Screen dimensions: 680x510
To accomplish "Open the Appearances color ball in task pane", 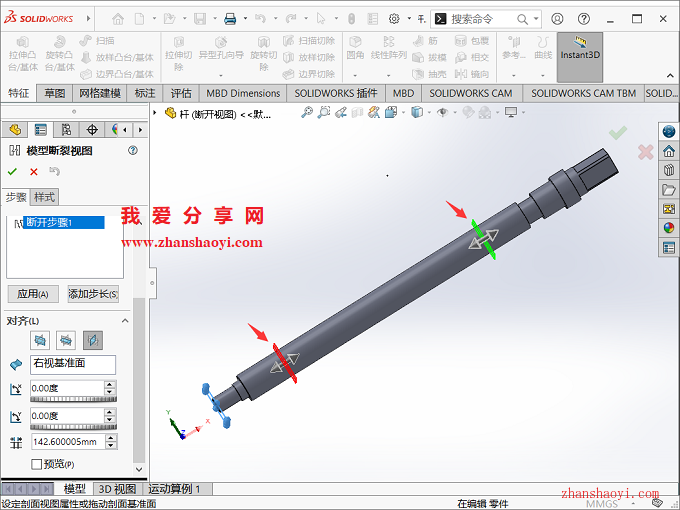I will tap(668, 227).
